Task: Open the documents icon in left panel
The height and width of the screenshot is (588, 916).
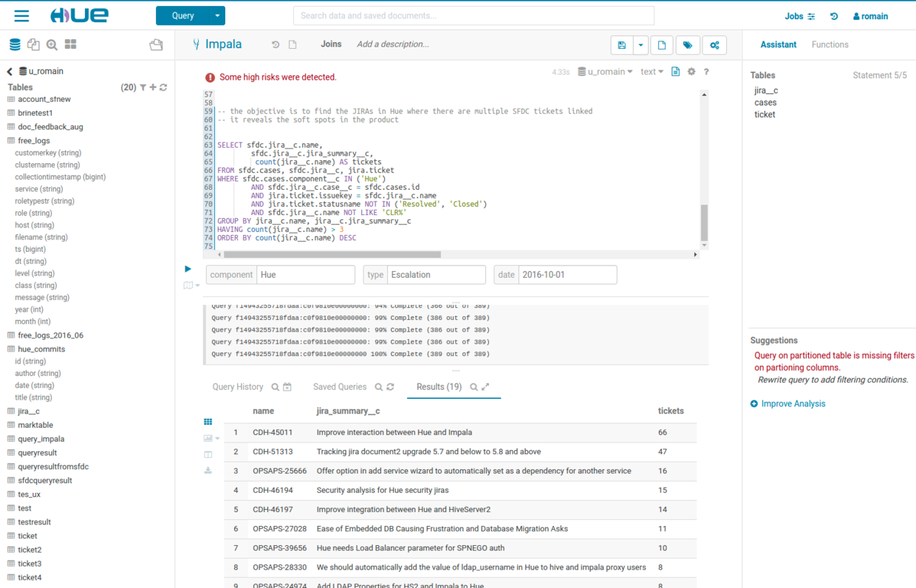Action: 33,45
